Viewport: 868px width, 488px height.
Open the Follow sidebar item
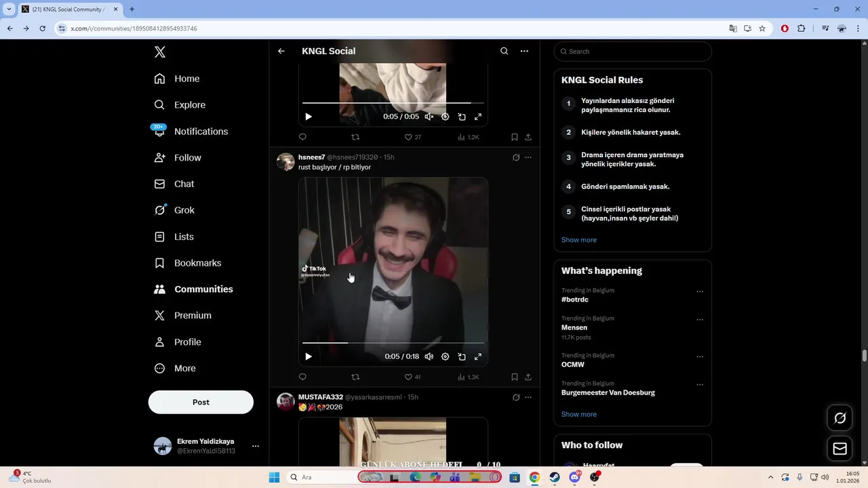[178, 158]
